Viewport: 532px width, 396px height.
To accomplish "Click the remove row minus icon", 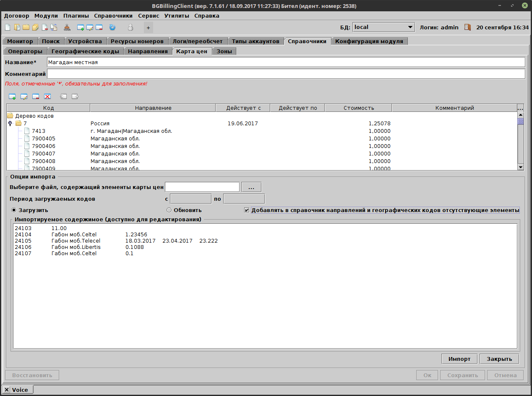I will tap(36, 96).
